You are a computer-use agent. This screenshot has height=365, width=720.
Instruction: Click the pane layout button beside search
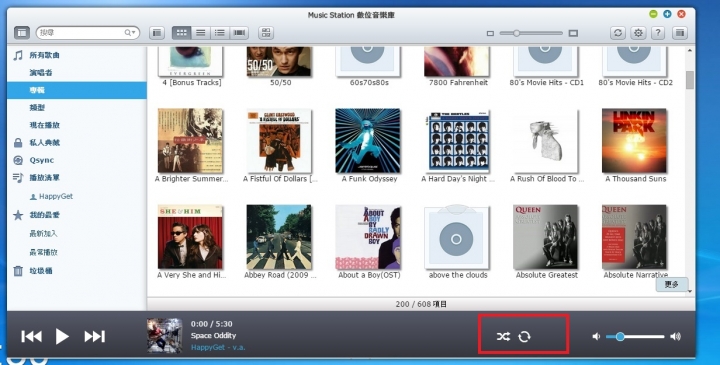[157, 33]
